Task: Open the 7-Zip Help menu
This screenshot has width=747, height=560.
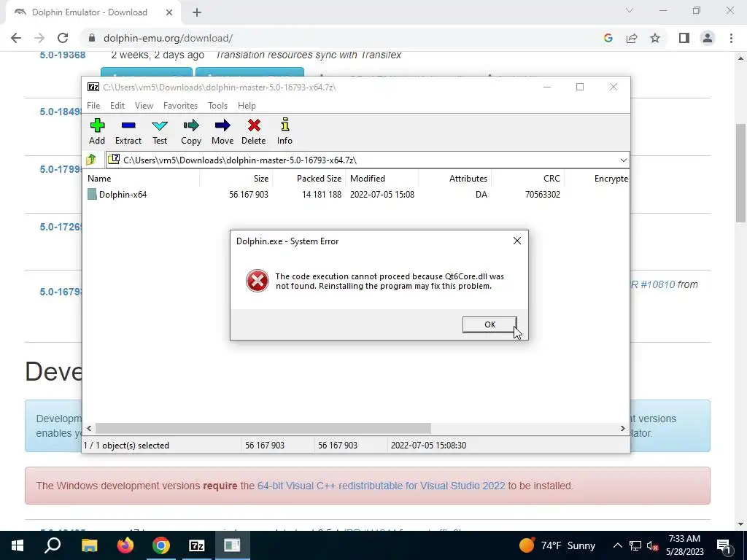Action: [247, 106]
